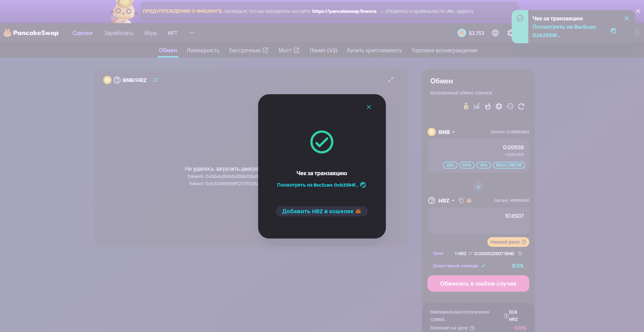The height and width of the screenshot is (332, 644).
Task: Open the language selector globe
Action: pos(495,33)
